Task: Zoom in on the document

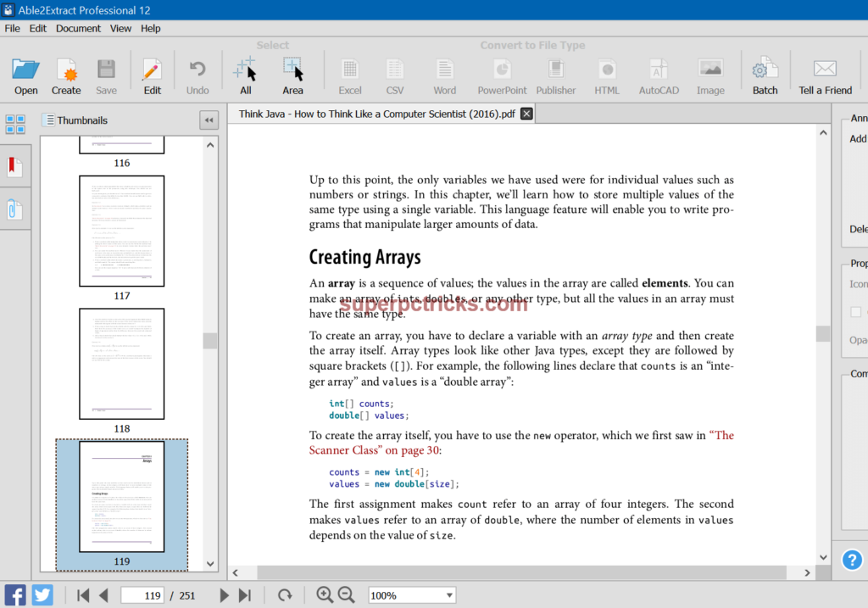Action: pos(325,594)
